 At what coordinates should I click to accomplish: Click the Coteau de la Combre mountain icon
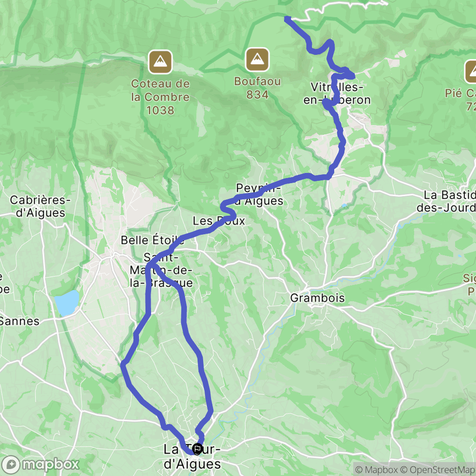pyautogui.click(x=160, y=62)
